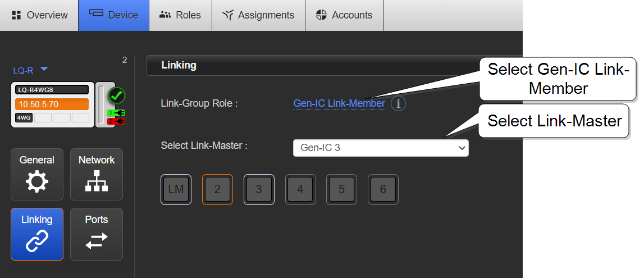Open the Ports arrows tile
This screenshot has width=644, height=278.
click(97, 234)
